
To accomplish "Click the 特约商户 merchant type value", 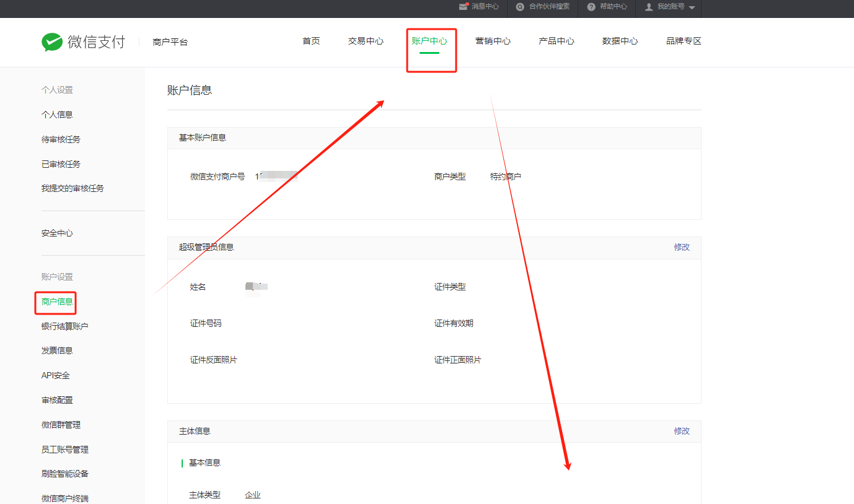I will (x=506, y=176).
